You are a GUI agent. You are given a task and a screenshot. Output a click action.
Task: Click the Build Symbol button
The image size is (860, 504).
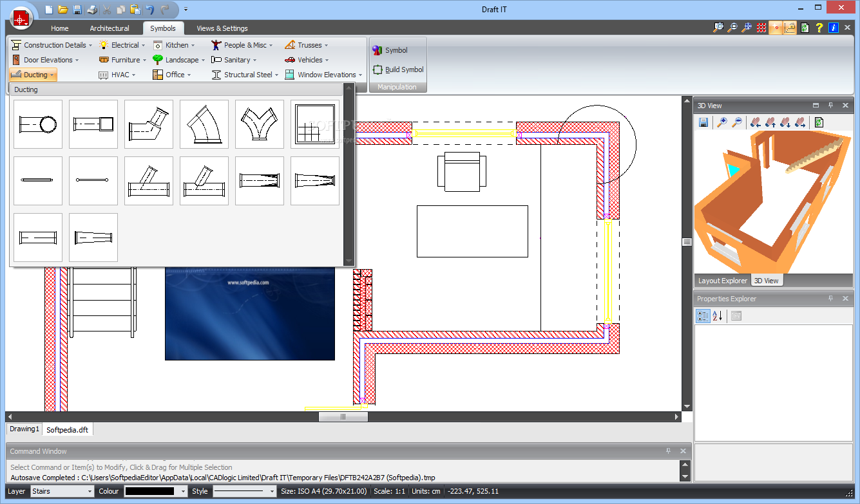coord(398,70)
